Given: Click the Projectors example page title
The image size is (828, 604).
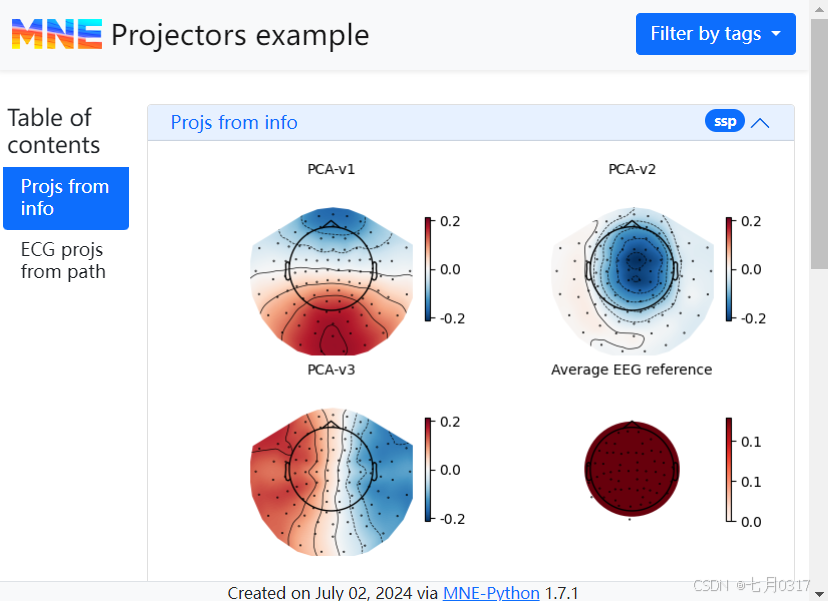Looking at the screenshot, I should pos(240,35).
